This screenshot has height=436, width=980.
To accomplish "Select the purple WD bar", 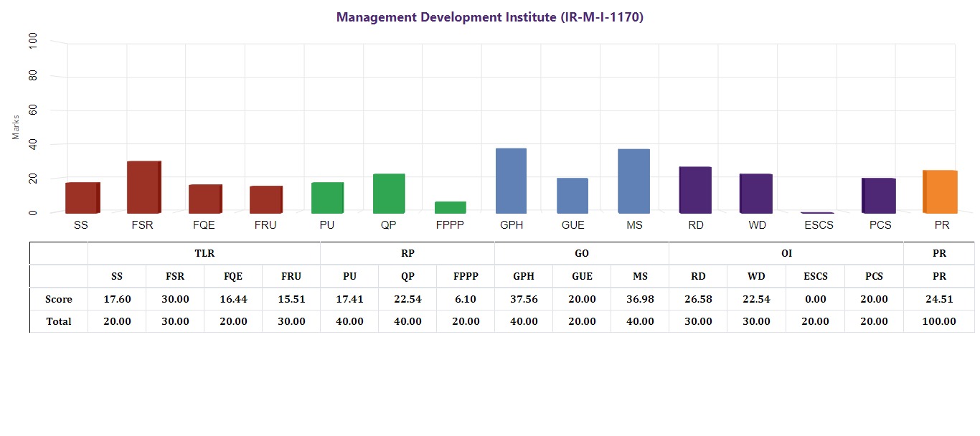I will 756,194.
